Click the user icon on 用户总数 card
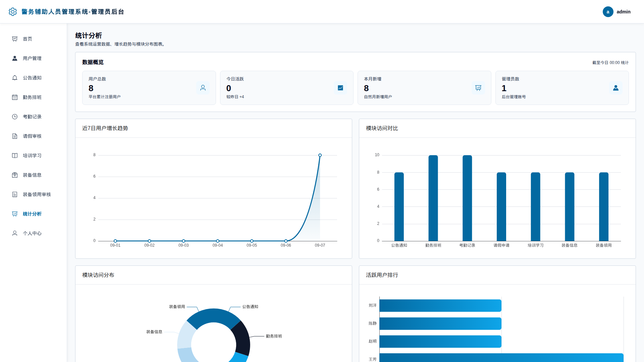644x362 pixels. pos(203,88)
